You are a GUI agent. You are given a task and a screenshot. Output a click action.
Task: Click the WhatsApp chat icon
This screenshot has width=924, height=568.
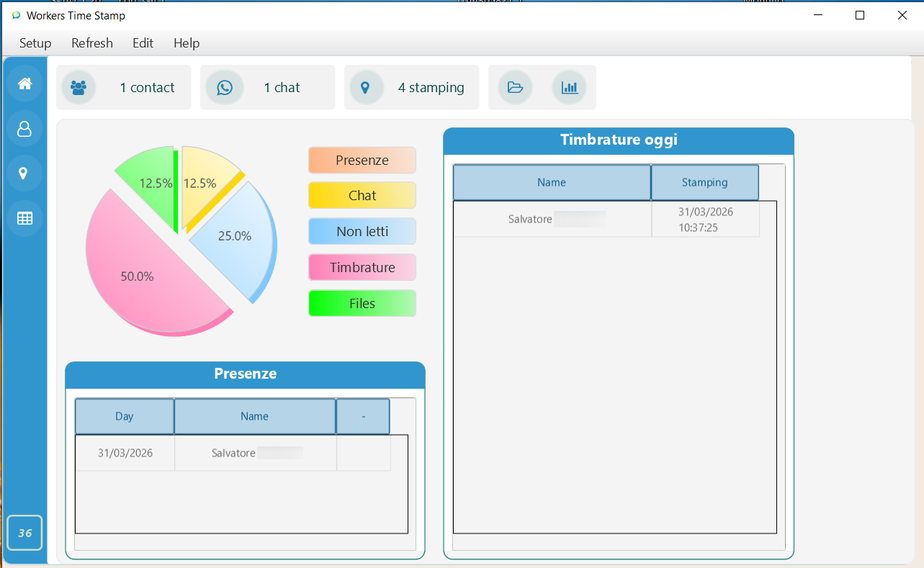[x=225, y=88]
